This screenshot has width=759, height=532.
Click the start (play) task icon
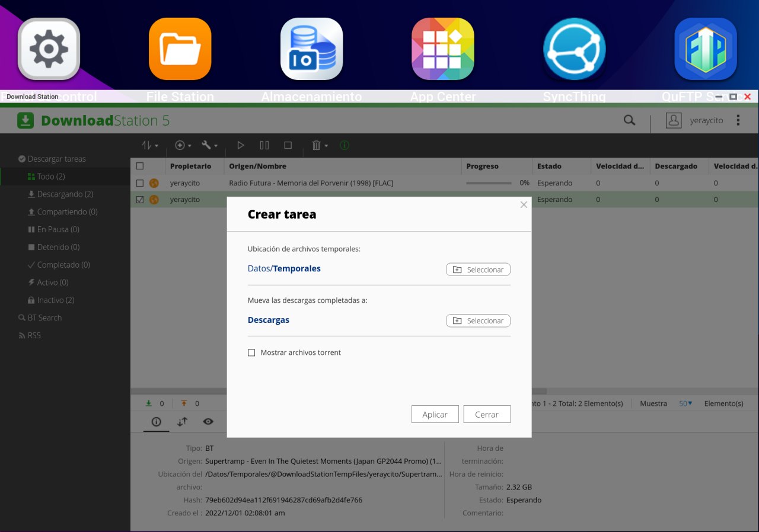click(240, 145)
